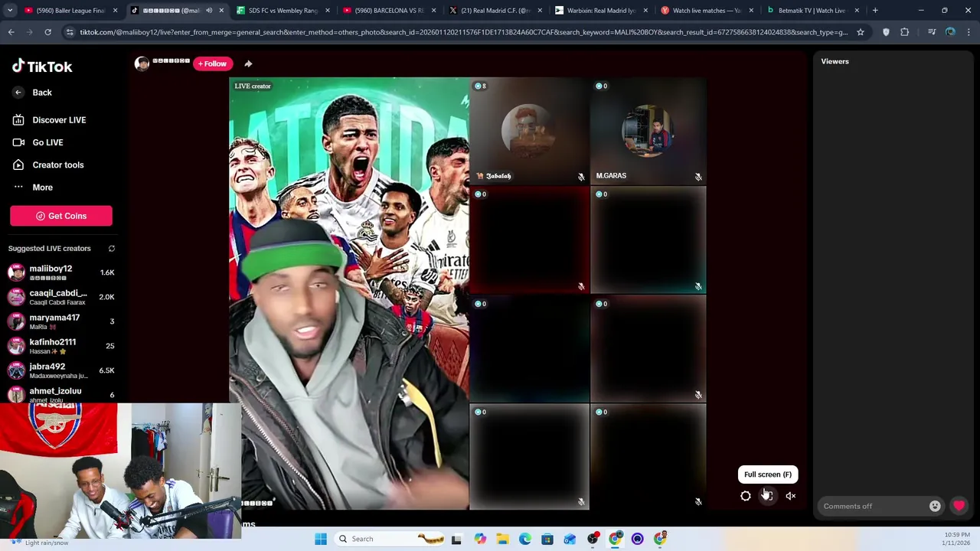The height and width of the screenshot is (551, 980).
Task: Select the Jabalah guest tile
Action: pyautogui.click(x=529, y=131)
